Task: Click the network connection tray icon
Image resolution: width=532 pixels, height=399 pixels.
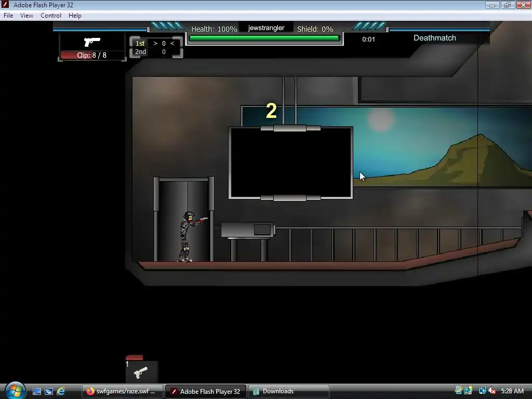Action: (482, 391)
